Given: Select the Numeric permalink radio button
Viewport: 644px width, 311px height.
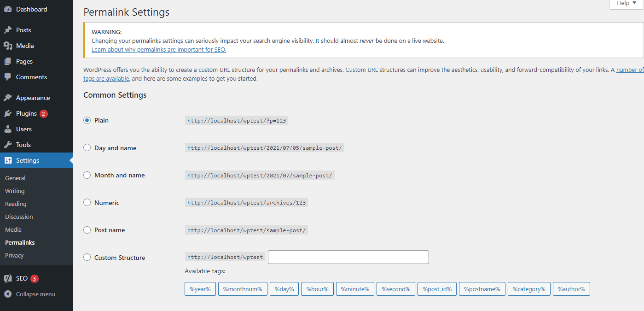Looking at the screenshot, I should point(87,202).
